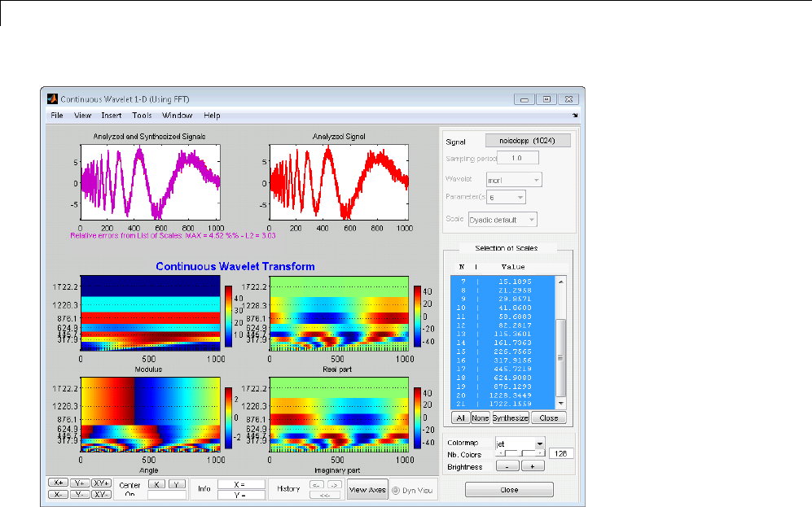Click the X- zoom out button
Screen dimensions: 812x507
57,494
